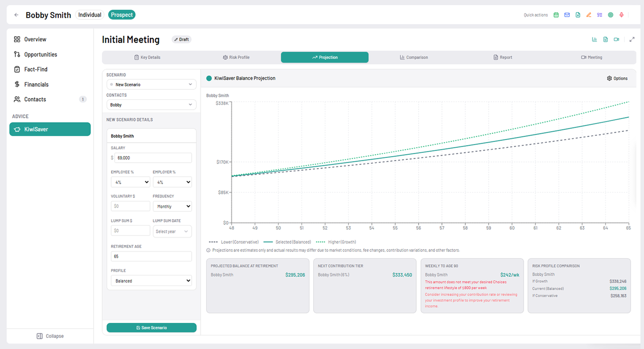Open the Contacts dropdown showing Bobby
The width and height of the screenshot is (644, 349).
(x=151, y=105)
